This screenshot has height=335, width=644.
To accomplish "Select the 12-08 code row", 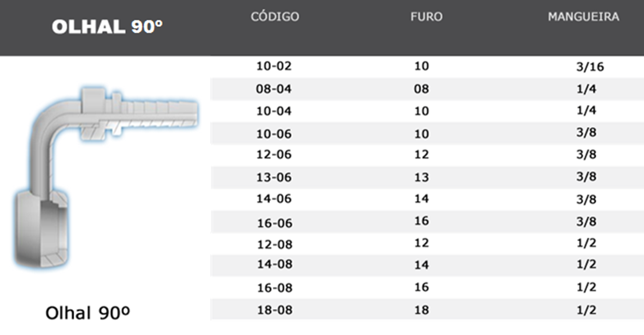I will (x=274, y=244).
